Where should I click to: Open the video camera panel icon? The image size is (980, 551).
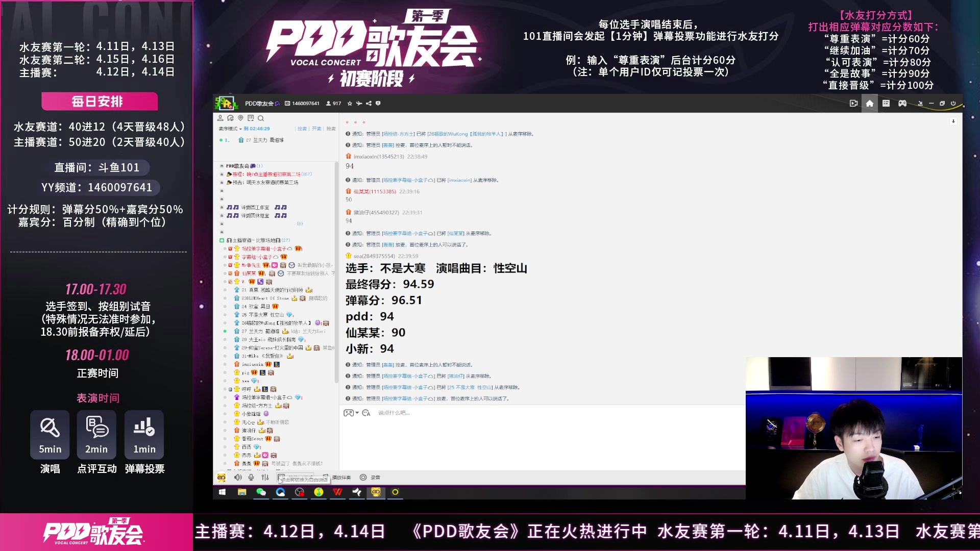point(853,104)
